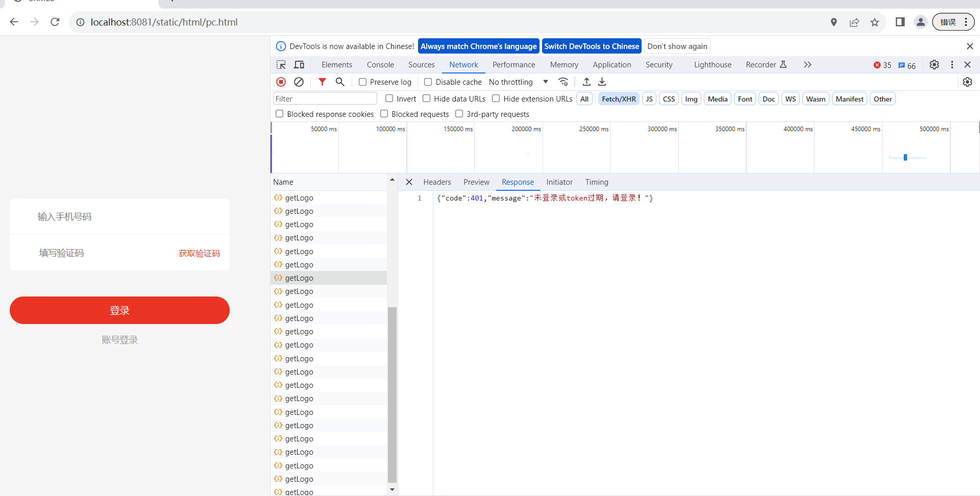Enable Disable cache checkbox
This screenshot has width=980, height=496.
point(428,82)
